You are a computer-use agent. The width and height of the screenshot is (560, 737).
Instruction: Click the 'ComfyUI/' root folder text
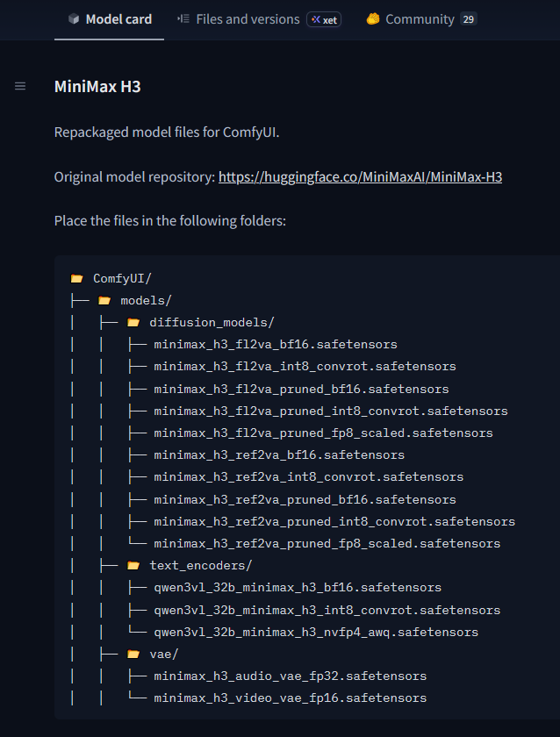tap(122, 279)
